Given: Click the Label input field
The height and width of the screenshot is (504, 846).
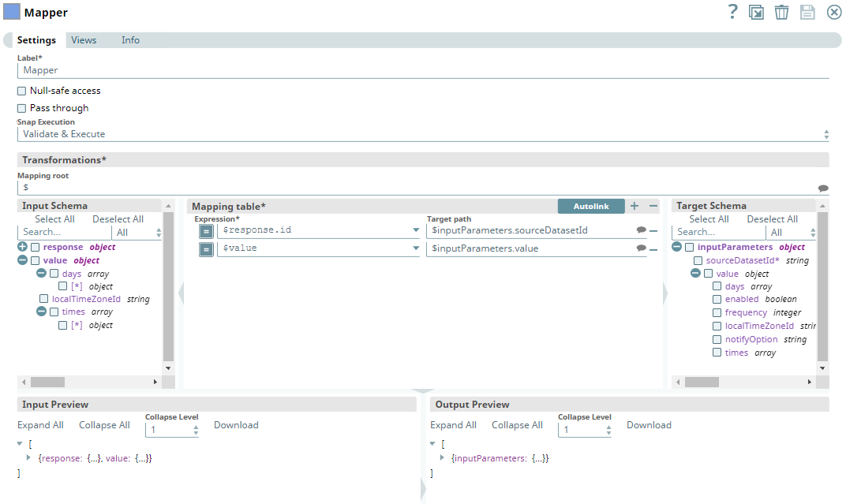Looking at the screenshot, I should point(423,70).
